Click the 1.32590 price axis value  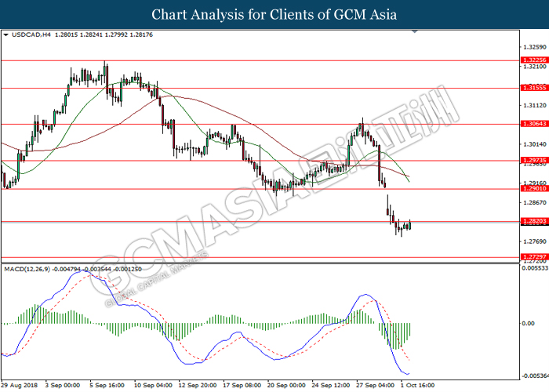(x=534, y=47)
